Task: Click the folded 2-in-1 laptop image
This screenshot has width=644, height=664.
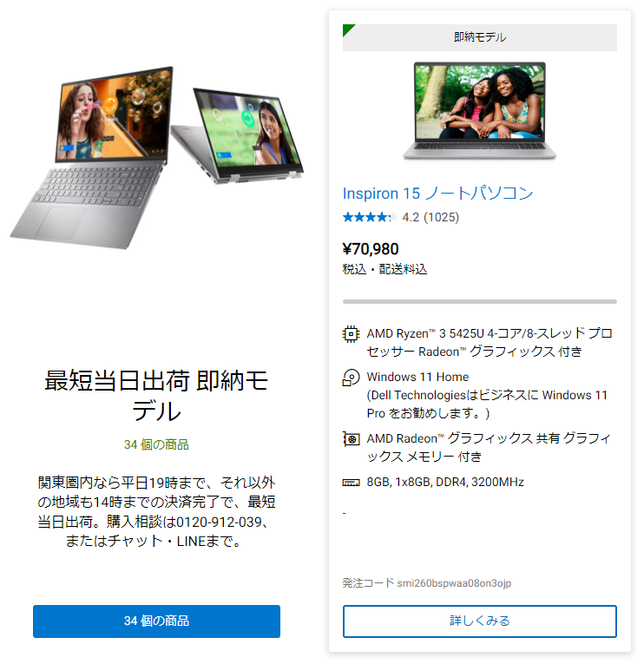Action: pos(239,136)
